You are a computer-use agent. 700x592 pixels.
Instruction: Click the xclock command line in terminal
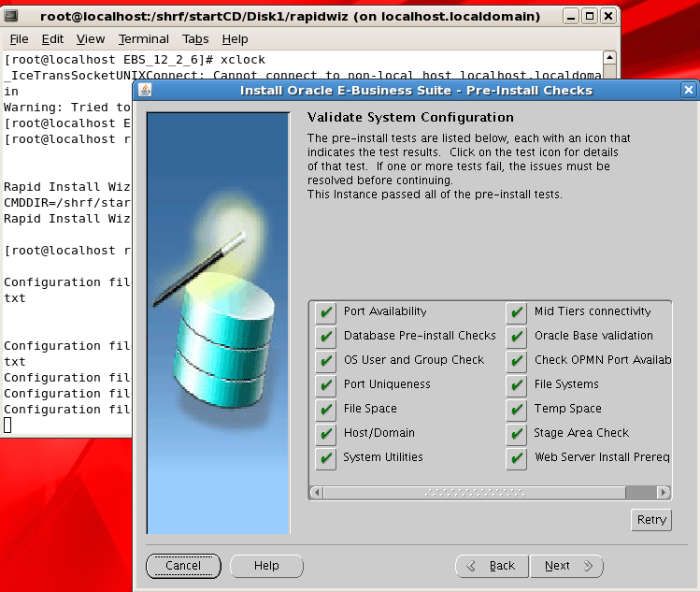(x=135, y=60)
